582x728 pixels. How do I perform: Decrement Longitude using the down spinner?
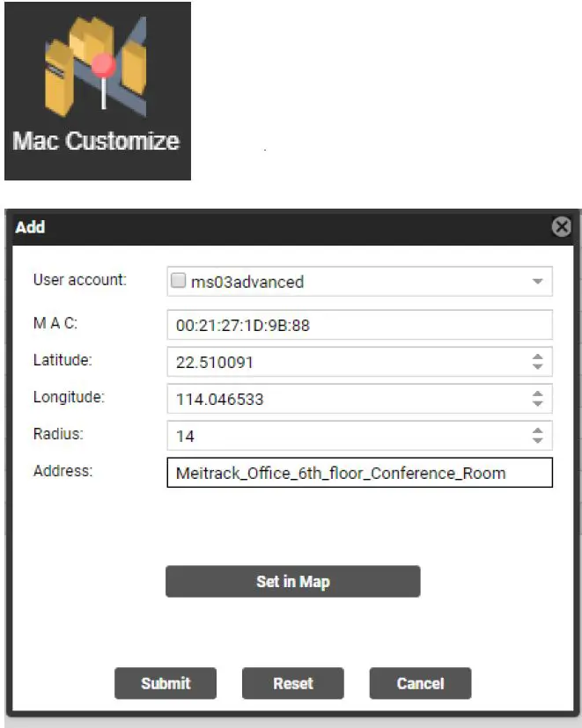(537, 404)
